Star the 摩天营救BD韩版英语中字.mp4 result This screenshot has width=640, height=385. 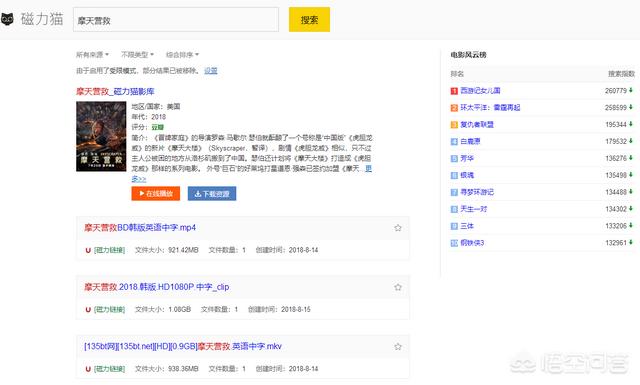click(398, 228)
